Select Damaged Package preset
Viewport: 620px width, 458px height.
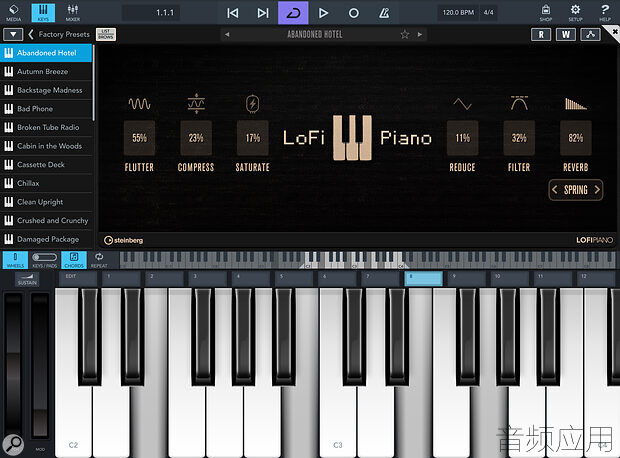point(46,239)
